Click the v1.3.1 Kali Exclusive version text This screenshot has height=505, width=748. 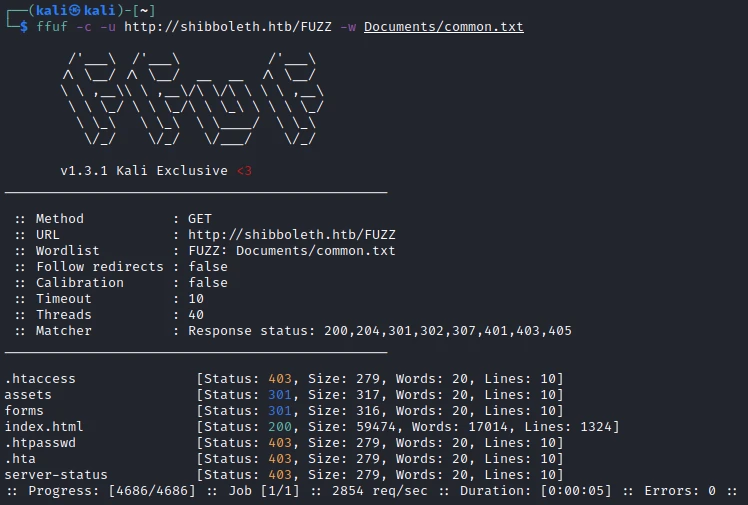[144, 171]
